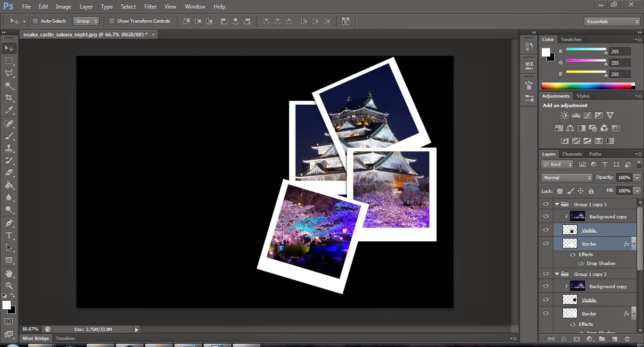Toggle the lock all icon
Viewport: 644px width, 347px height.
[x=591, y=191]
